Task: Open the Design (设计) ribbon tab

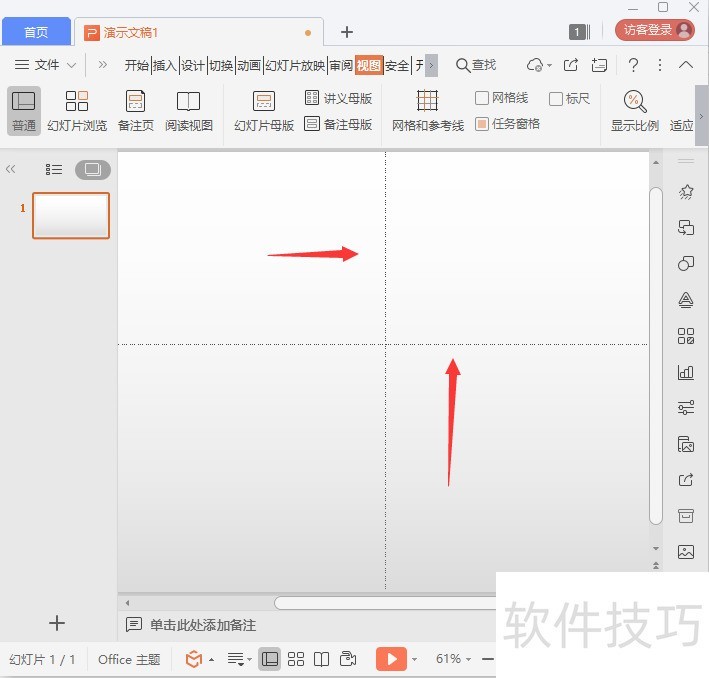Action: click(193, 66)
